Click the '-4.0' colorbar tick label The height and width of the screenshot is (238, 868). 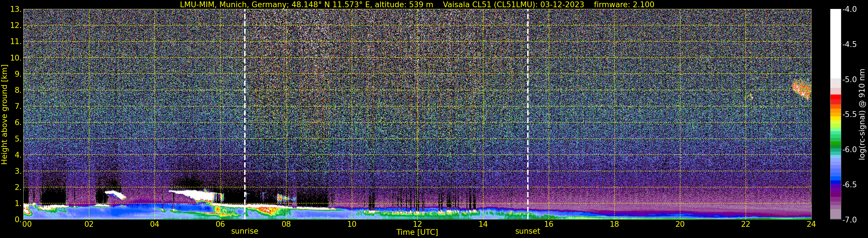tap(849, 10)
